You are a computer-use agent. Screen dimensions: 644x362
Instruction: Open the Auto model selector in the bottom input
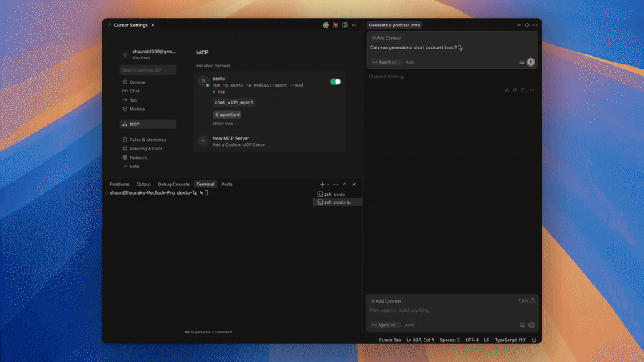409,325
